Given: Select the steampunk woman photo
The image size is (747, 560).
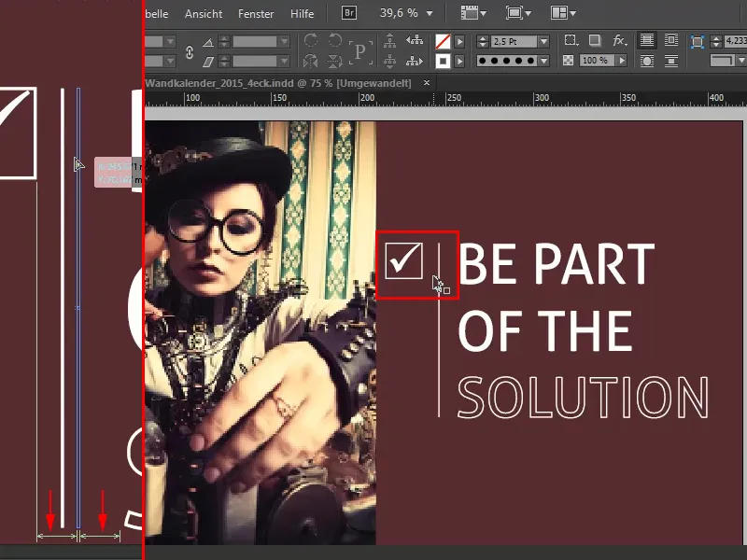Looking at the screenshot, I should (x=261, y=332).
